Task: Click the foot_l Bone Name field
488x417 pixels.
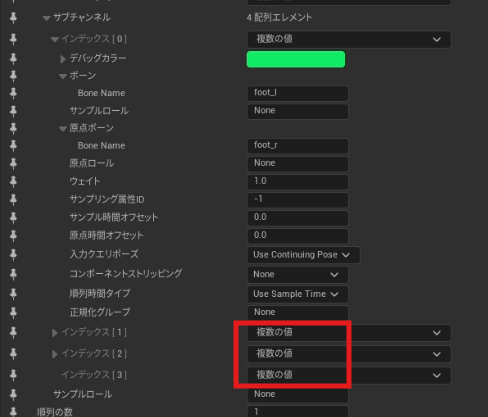Action: [298, 93]
